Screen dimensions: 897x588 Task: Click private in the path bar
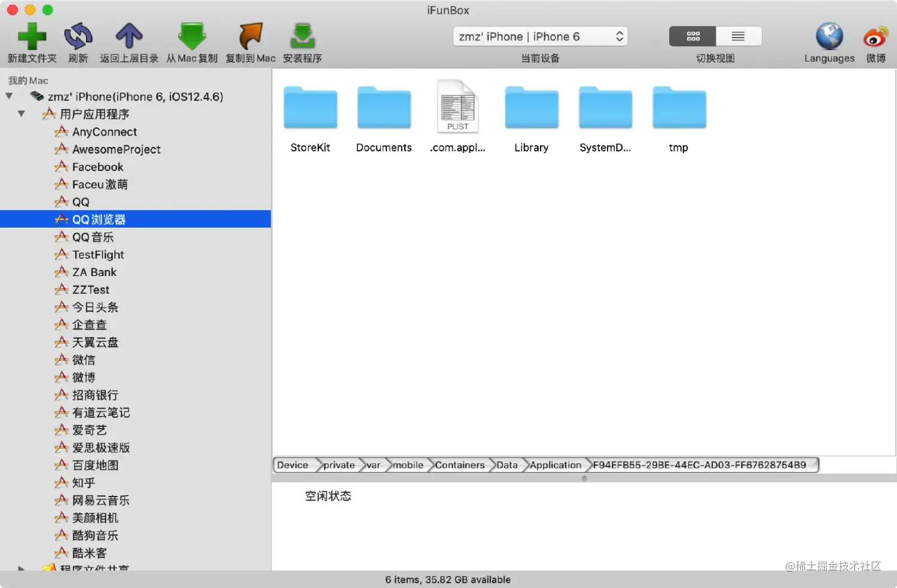pos(339,465)
